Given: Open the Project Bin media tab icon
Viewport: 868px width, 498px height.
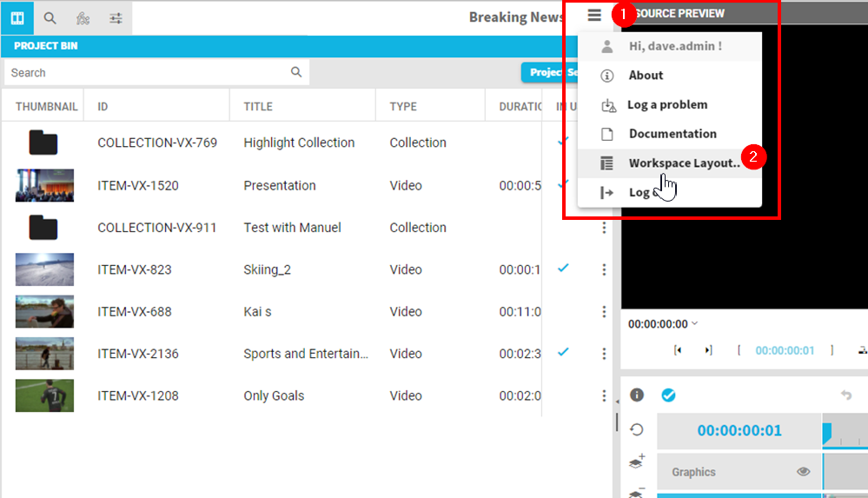Looking at the screenshot, I should coord(17,17).
